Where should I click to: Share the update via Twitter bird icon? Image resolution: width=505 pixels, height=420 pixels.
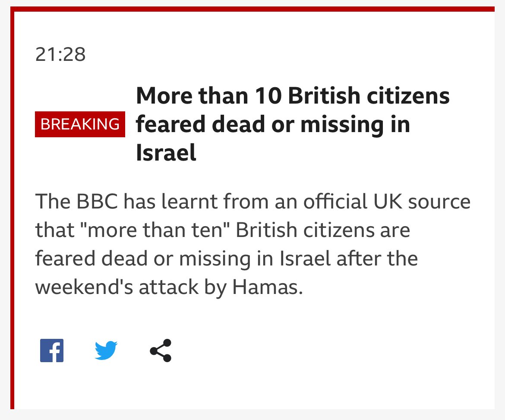[x=106, y=351]
